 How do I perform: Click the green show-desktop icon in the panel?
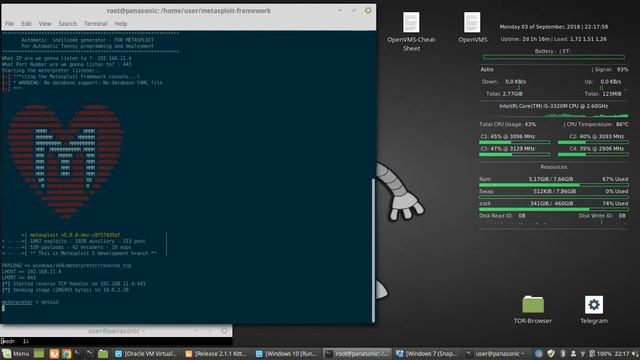pos(39,353)
